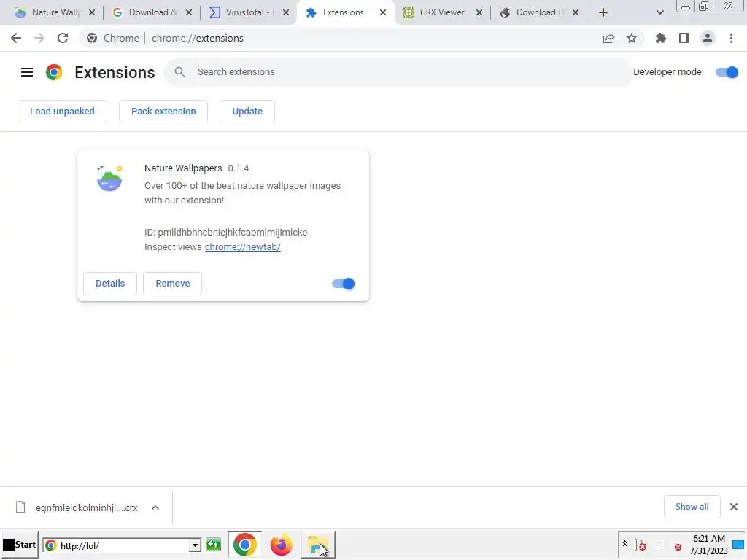The width and height of the screenshot is (747, 560).
Task: Open the taskbar address dropdown arrow
Action: (x=195, y=545)
